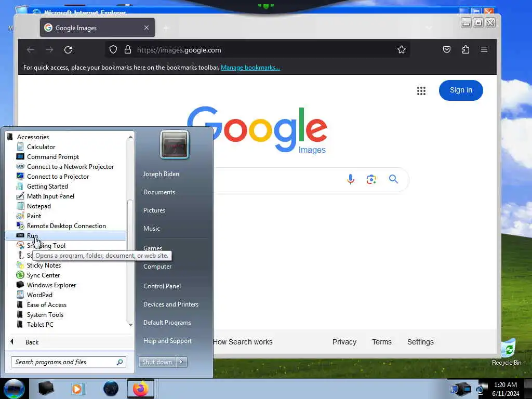Open Sync Center
532x399 pixels.
(x=43, y=275)
